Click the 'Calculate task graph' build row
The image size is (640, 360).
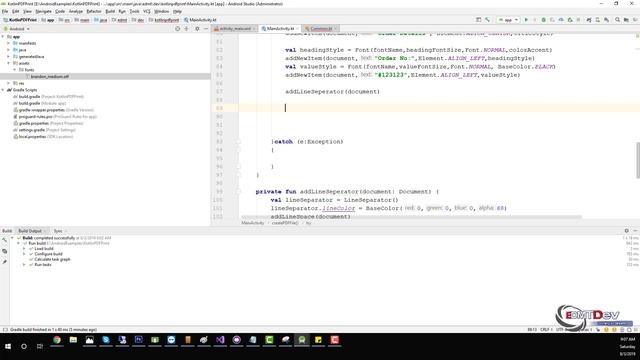pyautogui.click(x=52, y=259)
